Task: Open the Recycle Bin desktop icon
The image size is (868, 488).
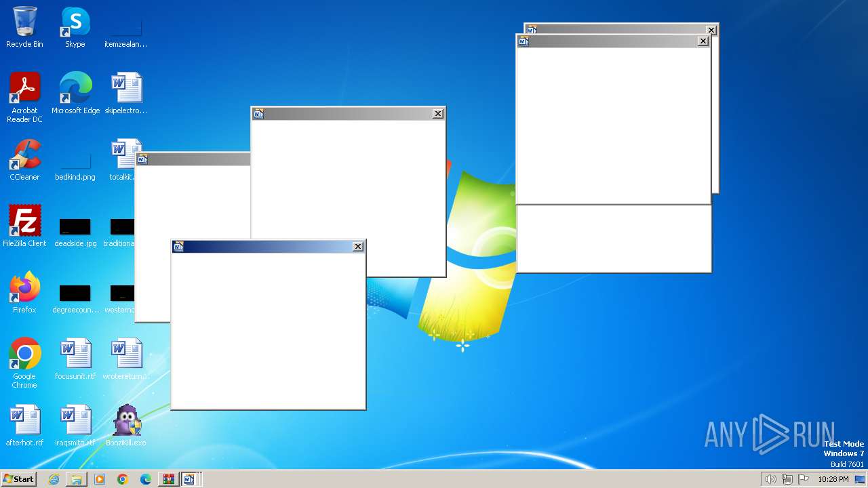Action: coord(24,27)
